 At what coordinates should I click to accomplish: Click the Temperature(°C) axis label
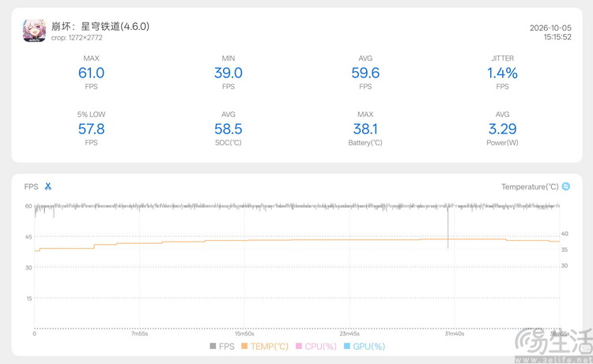[x=530, y=186]
